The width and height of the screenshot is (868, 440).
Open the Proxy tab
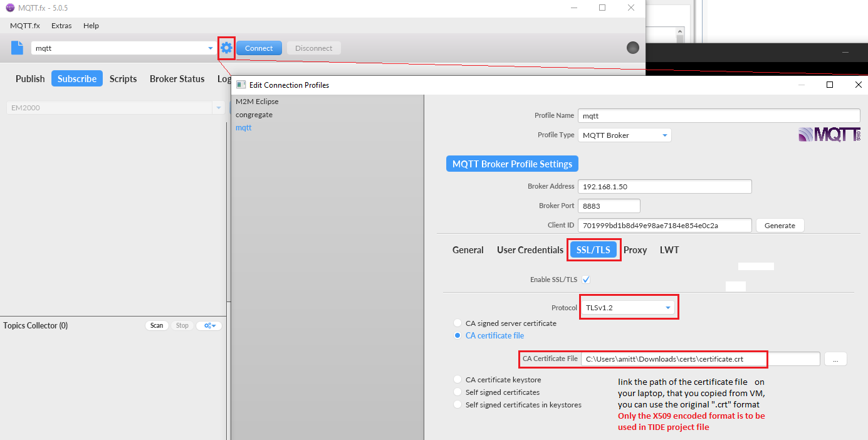tap(635, 249)
